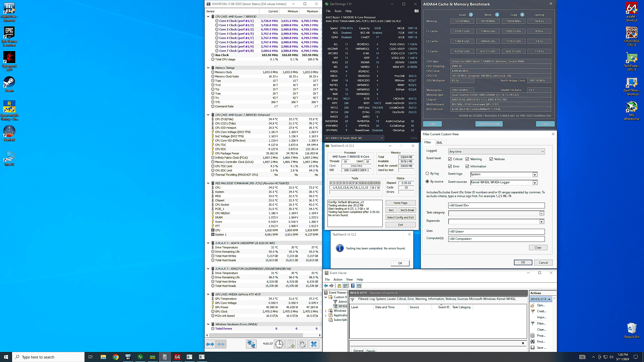Open HWiNFO remote network monitoring icon
Viewport: 644px width, 362px height.
click(x=251, y=344)
